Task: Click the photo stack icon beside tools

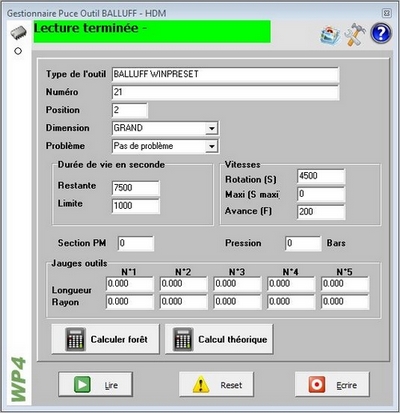Action: tap(330, 35)
